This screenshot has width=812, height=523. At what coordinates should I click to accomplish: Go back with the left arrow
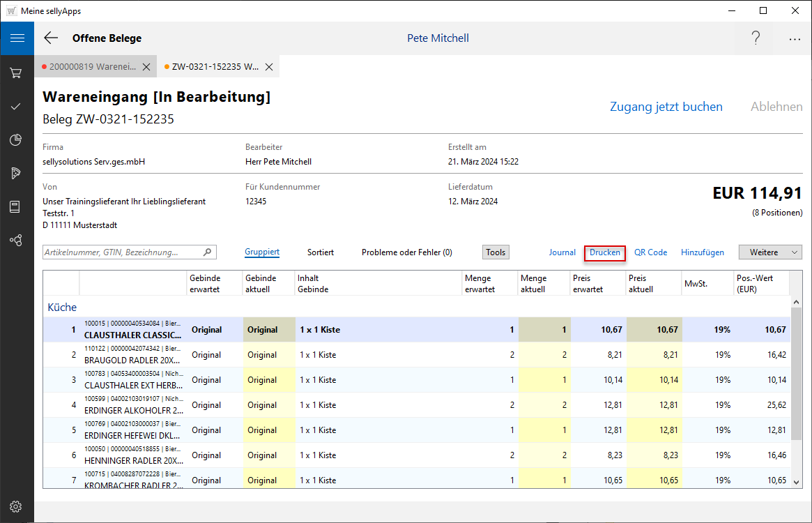[x=51, y=38]
